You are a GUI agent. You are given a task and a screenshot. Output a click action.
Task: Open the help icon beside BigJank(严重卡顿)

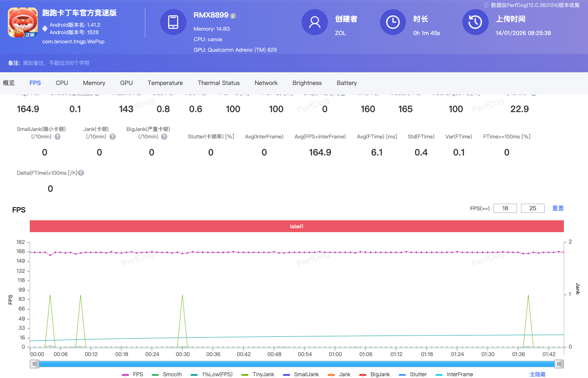164,136
